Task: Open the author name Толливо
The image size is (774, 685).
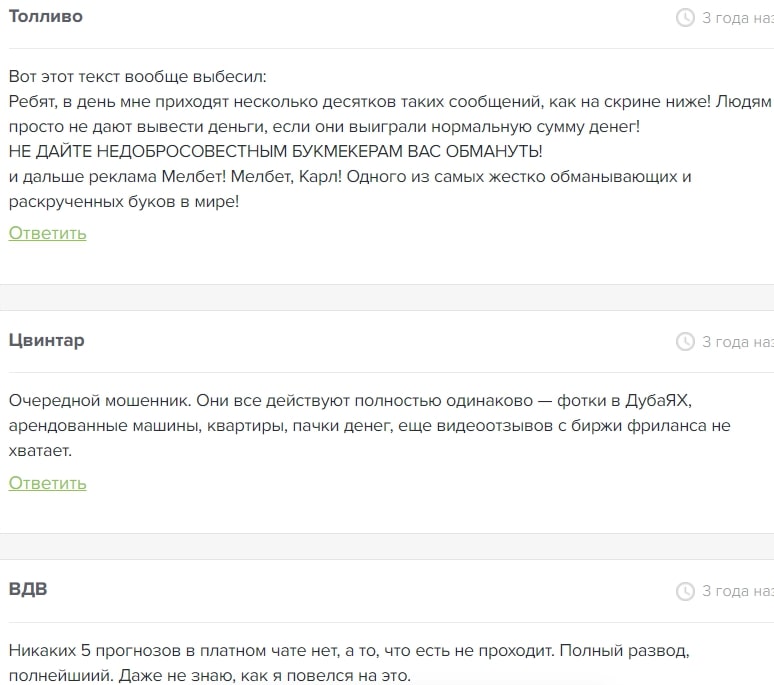Action: [46, 16]
